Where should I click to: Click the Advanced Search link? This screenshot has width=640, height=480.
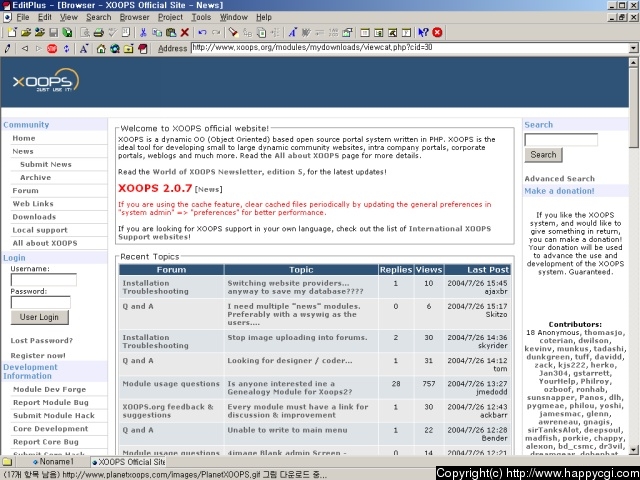(x=559, y=178)
